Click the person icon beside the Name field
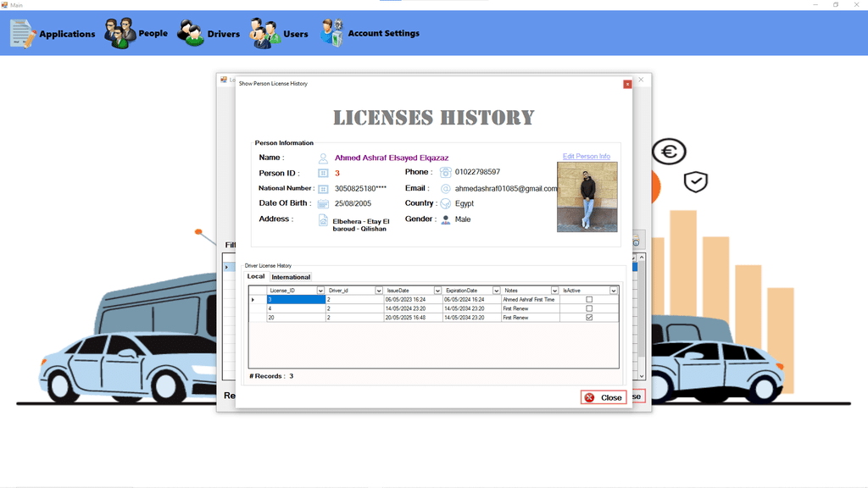The width and height of the screenshot is (868, 488). click(323, 158)
